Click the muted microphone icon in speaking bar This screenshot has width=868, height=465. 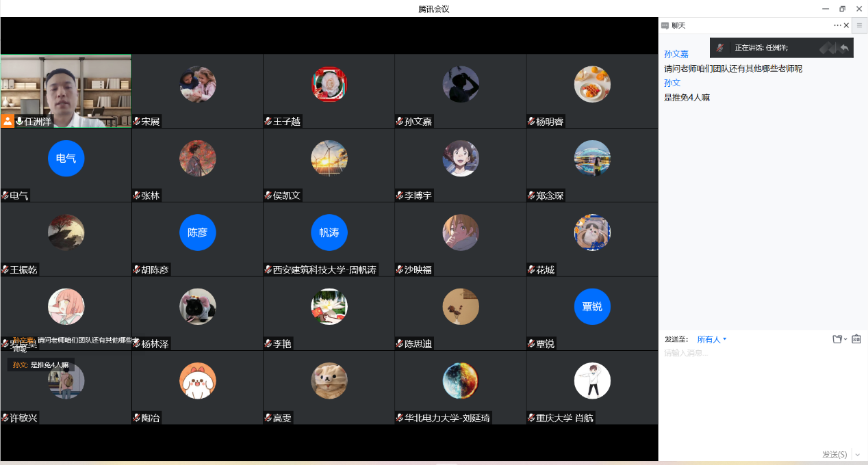(720, 48)
